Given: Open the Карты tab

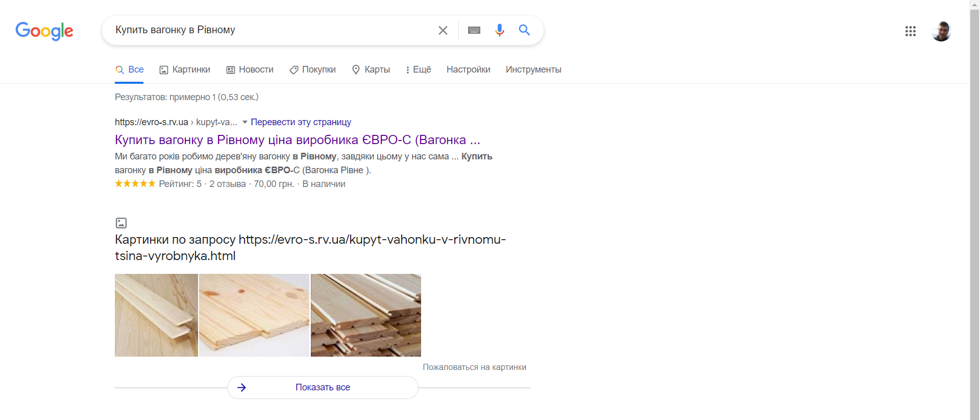Looking at the screenshot, I should 371,69.
